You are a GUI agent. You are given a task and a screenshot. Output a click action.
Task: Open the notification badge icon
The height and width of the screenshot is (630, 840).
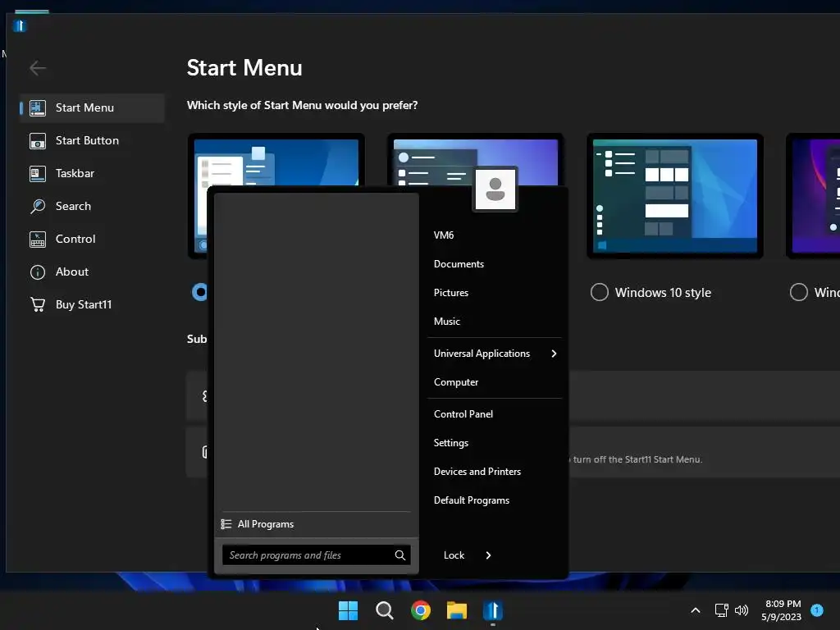coord(817,610)
